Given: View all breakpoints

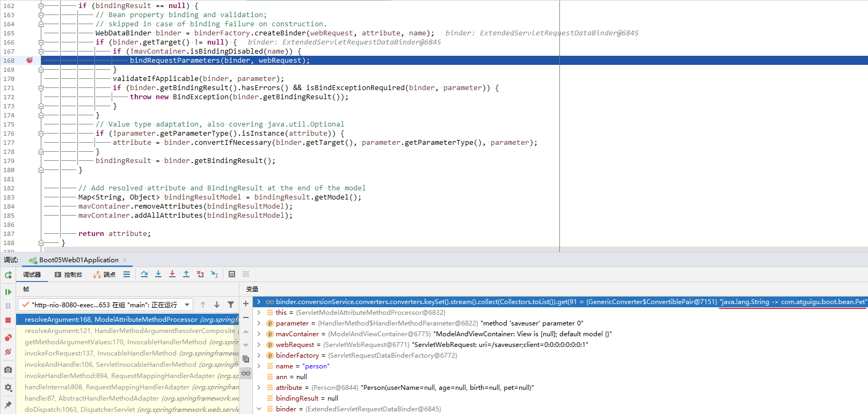Looking at the screenshot, I should (8, 338).
